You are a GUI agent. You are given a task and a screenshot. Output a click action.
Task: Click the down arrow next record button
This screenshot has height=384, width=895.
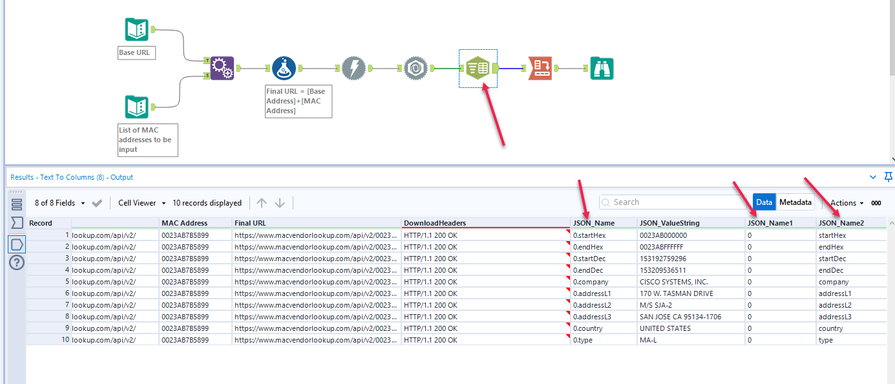(x=280, y=203)
